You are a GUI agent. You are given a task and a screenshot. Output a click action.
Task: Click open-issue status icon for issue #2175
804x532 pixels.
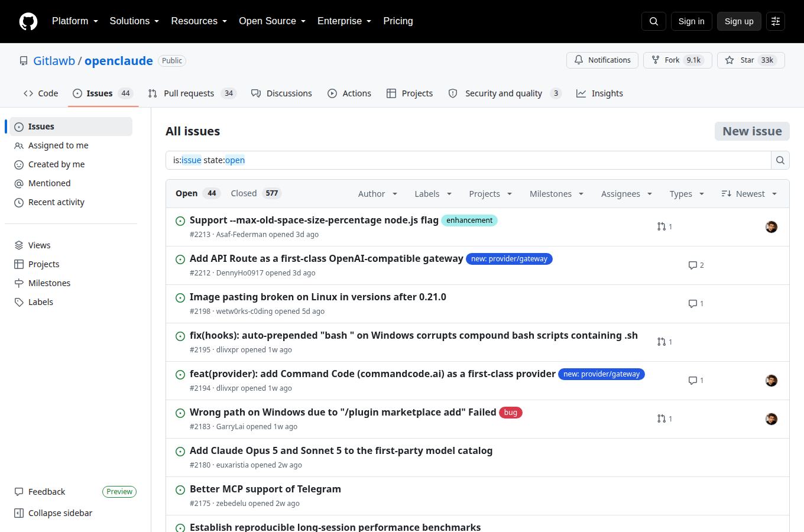click(x=180, y=490)
